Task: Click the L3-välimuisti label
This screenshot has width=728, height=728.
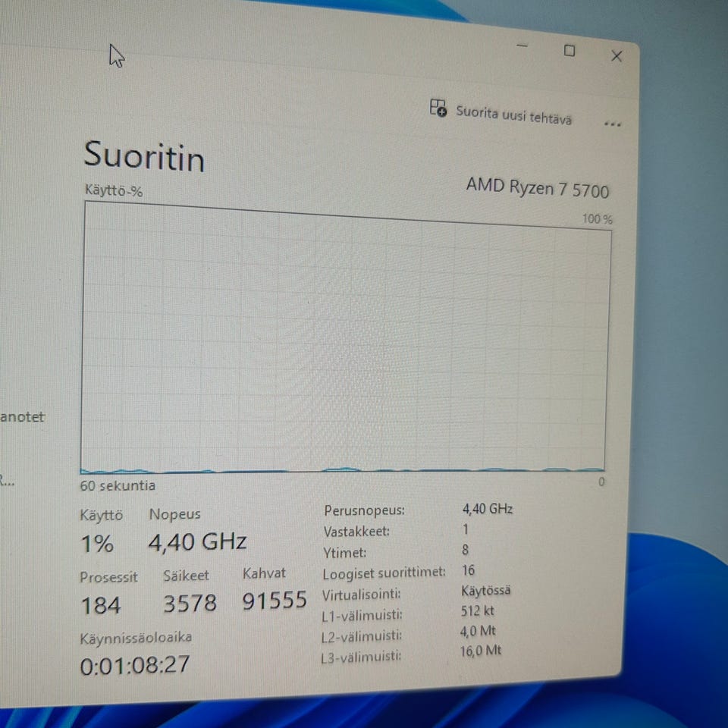Action: coord(361,657)
